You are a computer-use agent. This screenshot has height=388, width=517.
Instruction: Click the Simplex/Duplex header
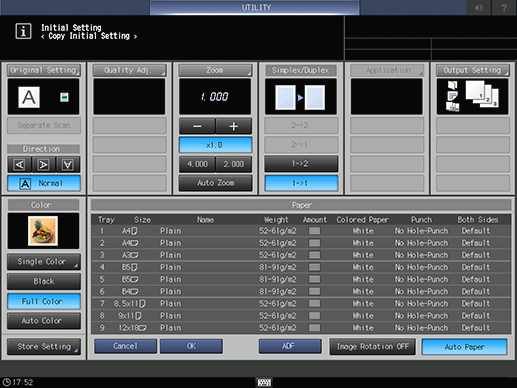point(301,70)
